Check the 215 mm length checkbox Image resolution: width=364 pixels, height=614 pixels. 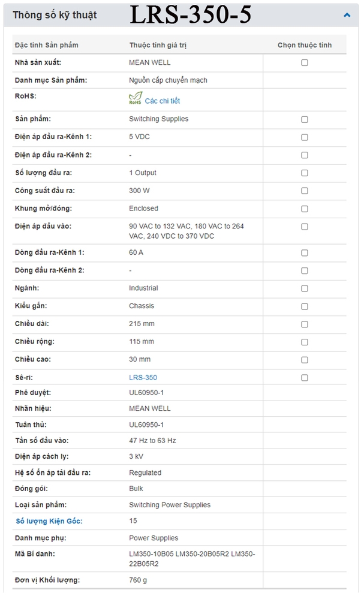(305, 324)
